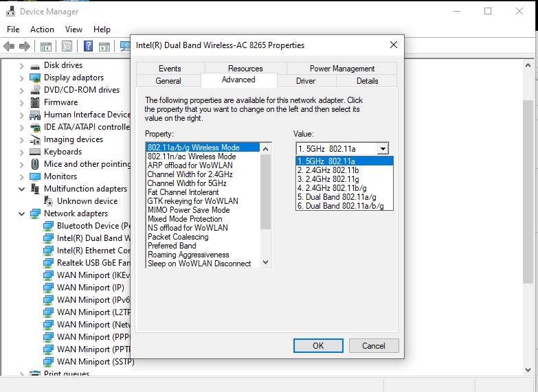Open the Help menu
Viewport: 538px width, 392px height.
coord(102,30)
